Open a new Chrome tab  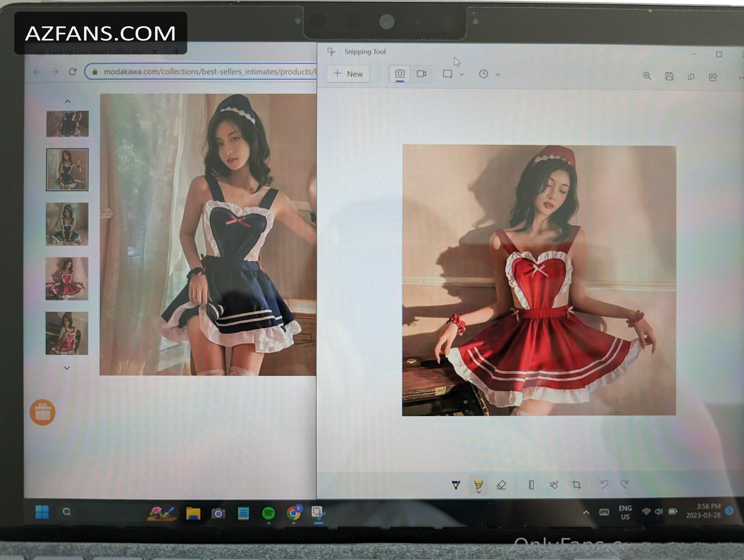coord(176,51)
